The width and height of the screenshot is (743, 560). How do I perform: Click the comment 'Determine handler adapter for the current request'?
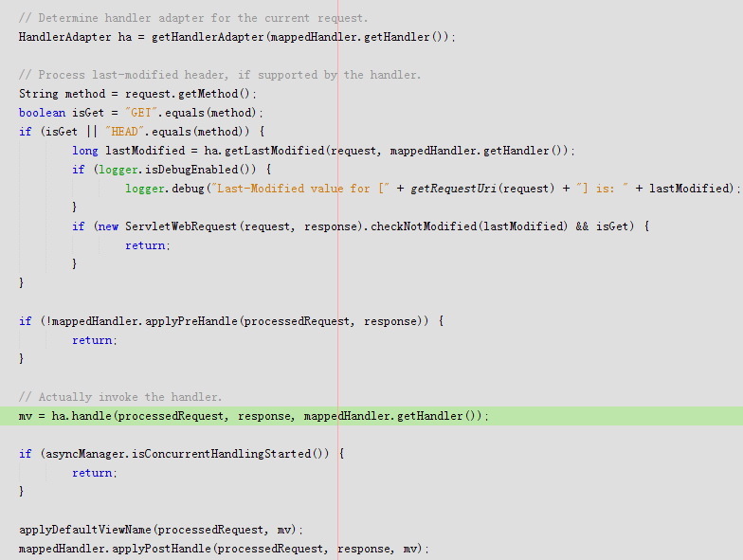tap(193, 18)
